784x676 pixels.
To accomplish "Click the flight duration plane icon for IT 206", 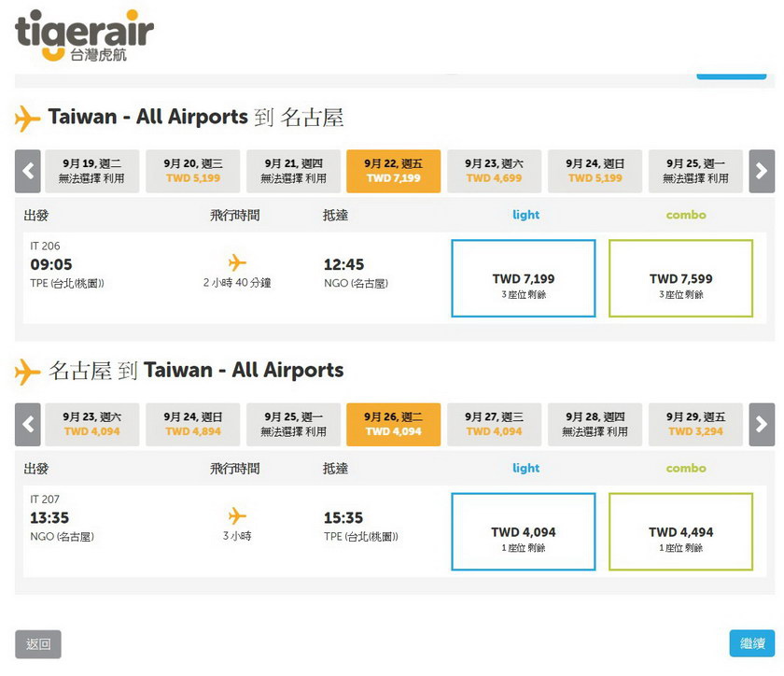I will click(x=237, y=262).
